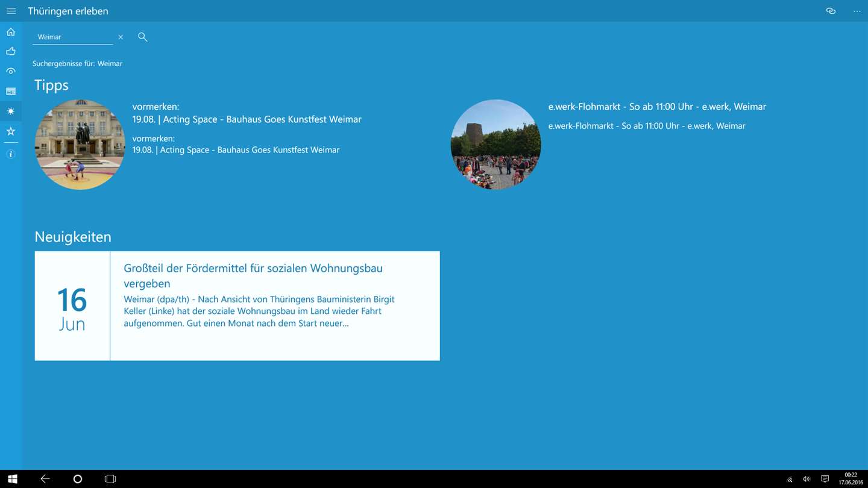Clear the Weimar search text with X

[x=121, y=37]
